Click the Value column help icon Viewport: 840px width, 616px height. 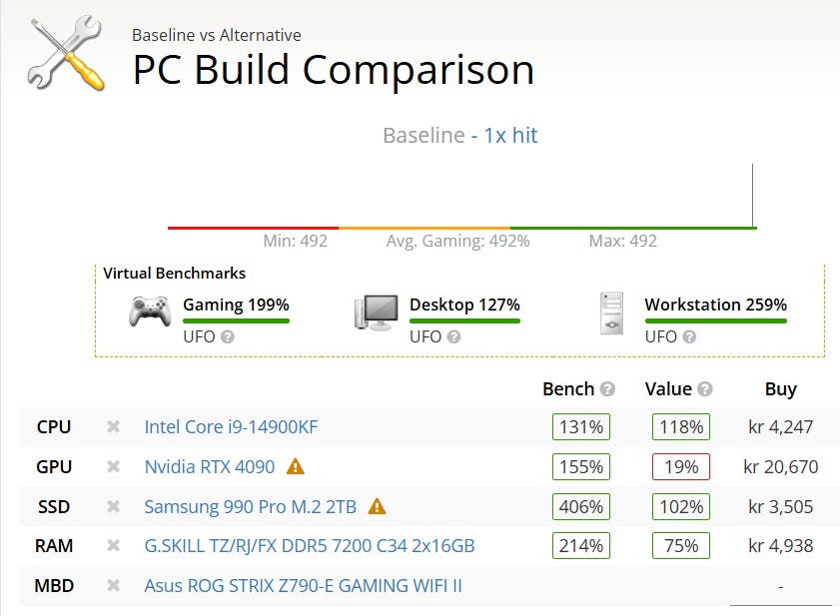pos(705,389)
